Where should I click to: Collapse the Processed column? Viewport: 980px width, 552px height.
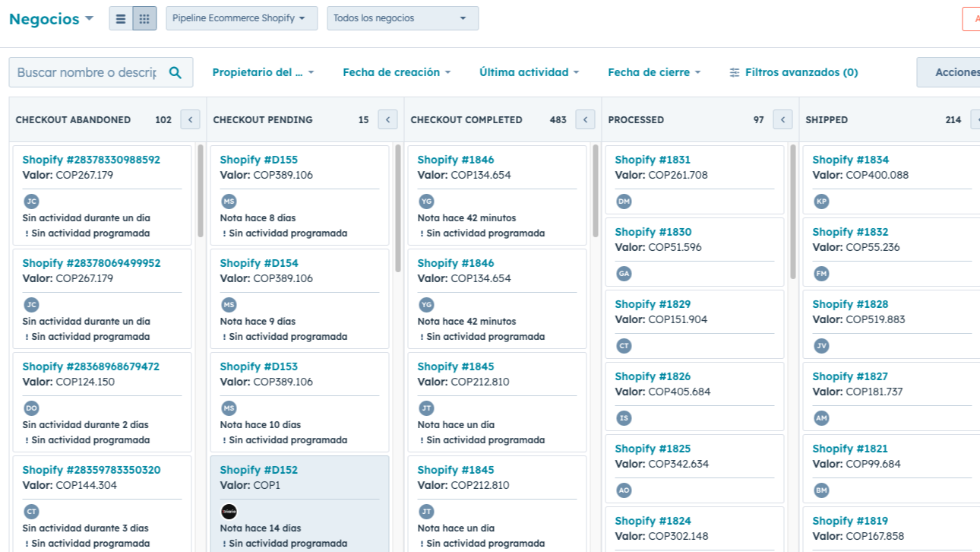coord(782,119)
